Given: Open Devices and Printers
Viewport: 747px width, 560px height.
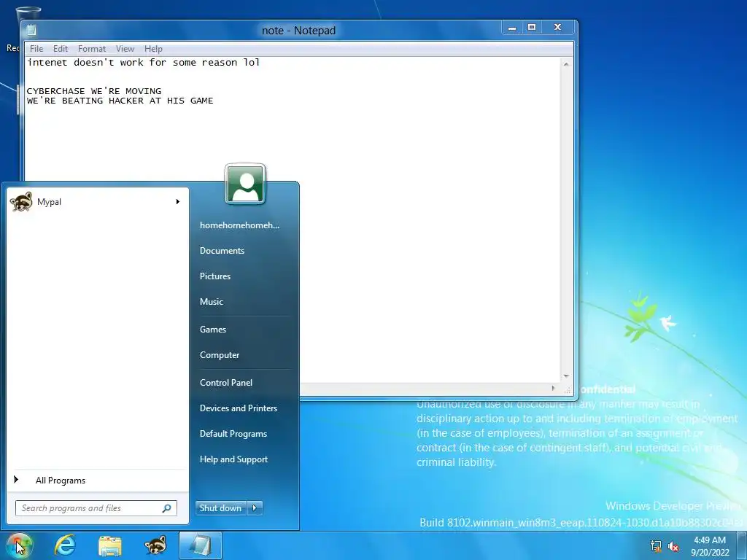Looking at the screenshot, I should tap(239, 408).
